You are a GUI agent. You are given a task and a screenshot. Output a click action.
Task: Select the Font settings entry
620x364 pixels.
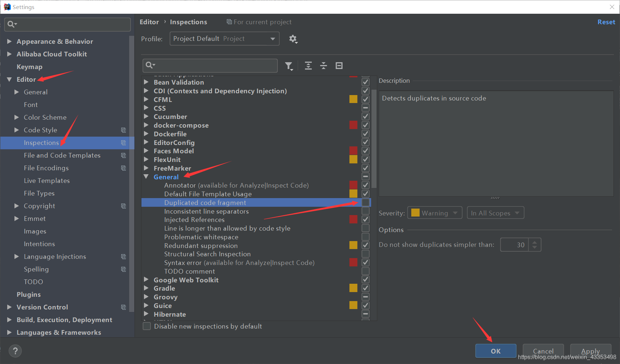[x=31, y=105]
